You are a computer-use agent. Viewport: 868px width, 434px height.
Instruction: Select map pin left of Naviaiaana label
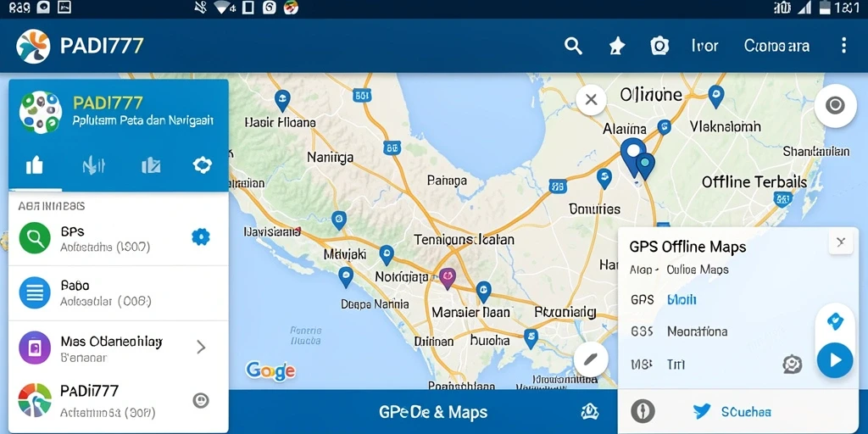(x=339, y=220)
